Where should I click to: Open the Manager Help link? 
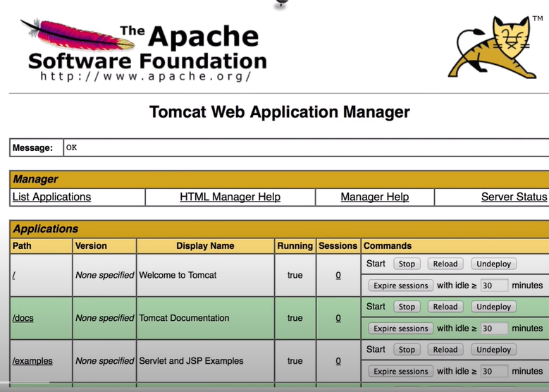[375, 197]
